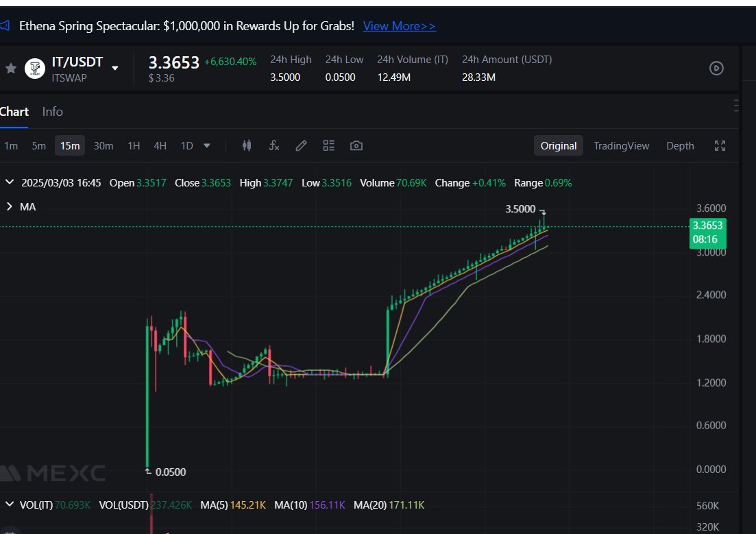Switch to the Info tab
756x534 pixels.
point(52,111)
